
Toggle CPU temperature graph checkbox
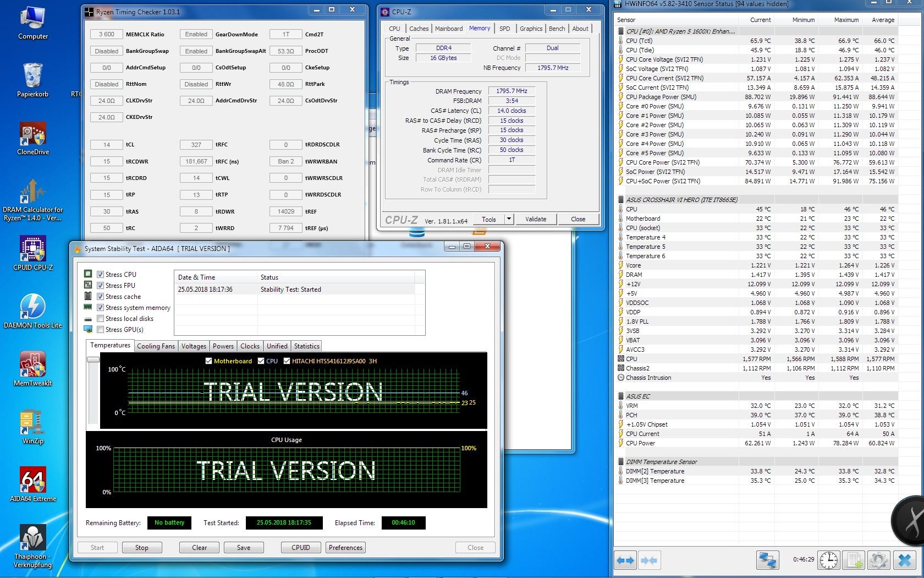(x=261, y=361)
